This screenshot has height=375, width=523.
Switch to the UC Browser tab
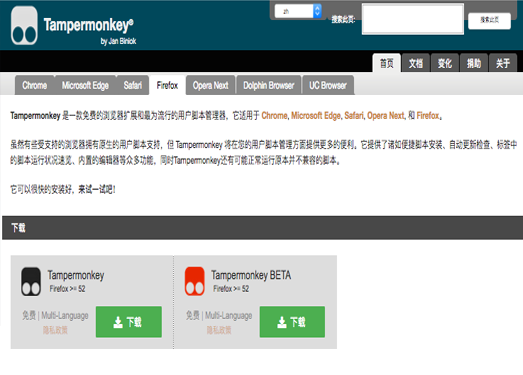(x=328, y=85)
